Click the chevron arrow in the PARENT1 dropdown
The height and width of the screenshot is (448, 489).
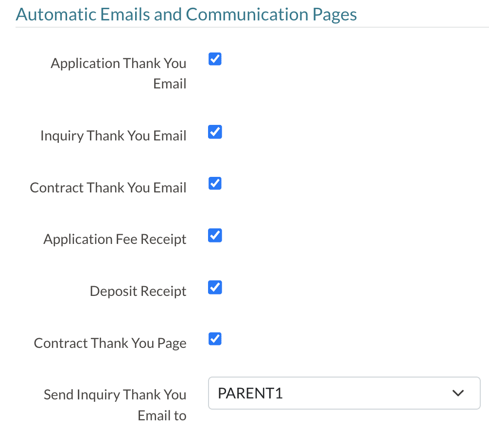[x=458, y=393]
